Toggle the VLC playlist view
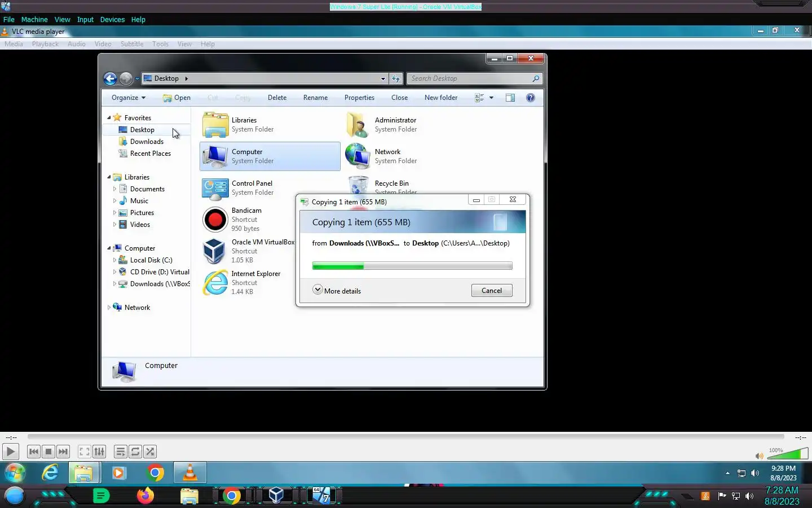This screenshot has width=812, height=508. (120, 452)
